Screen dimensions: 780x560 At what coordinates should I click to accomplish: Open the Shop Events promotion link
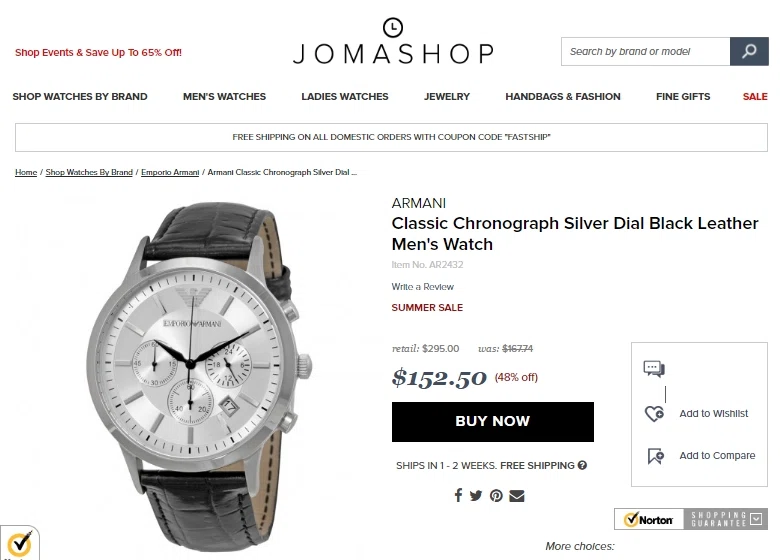tap(98, 52)
